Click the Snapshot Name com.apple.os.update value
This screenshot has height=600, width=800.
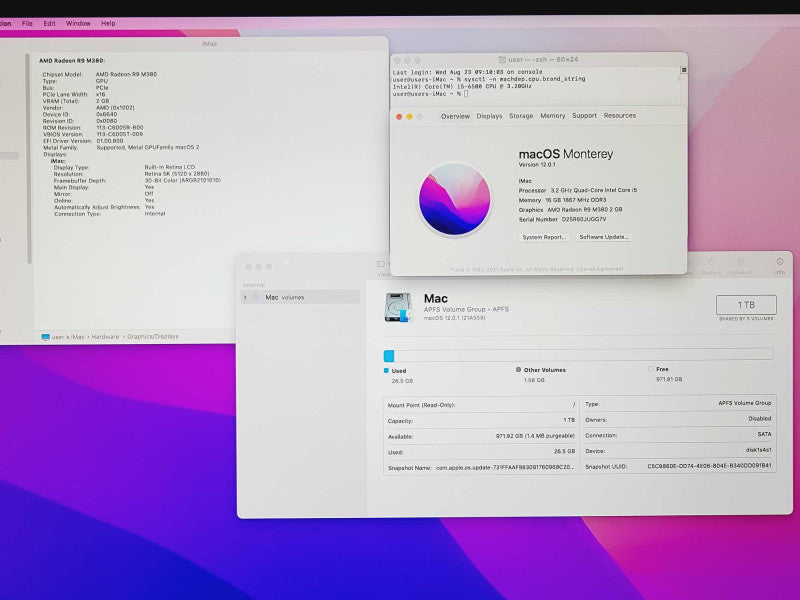coord(505,467)
